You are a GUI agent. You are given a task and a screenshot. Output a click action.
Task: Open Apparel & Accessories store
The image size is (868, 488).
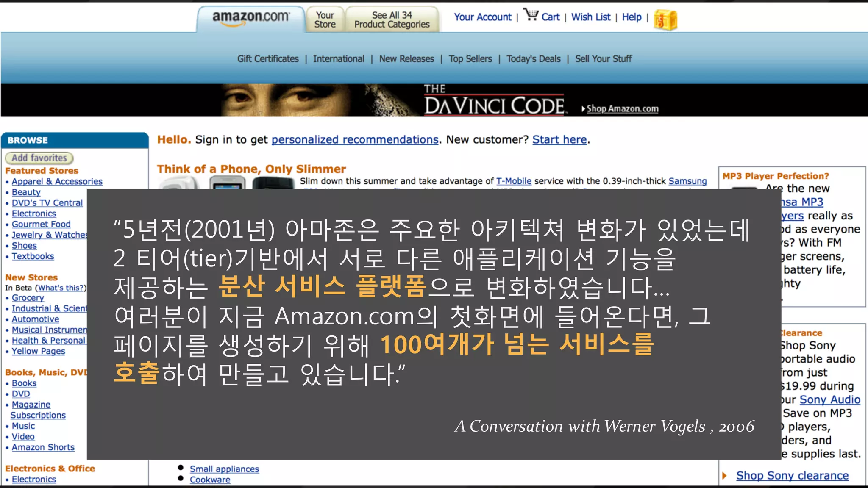point(57,181)
